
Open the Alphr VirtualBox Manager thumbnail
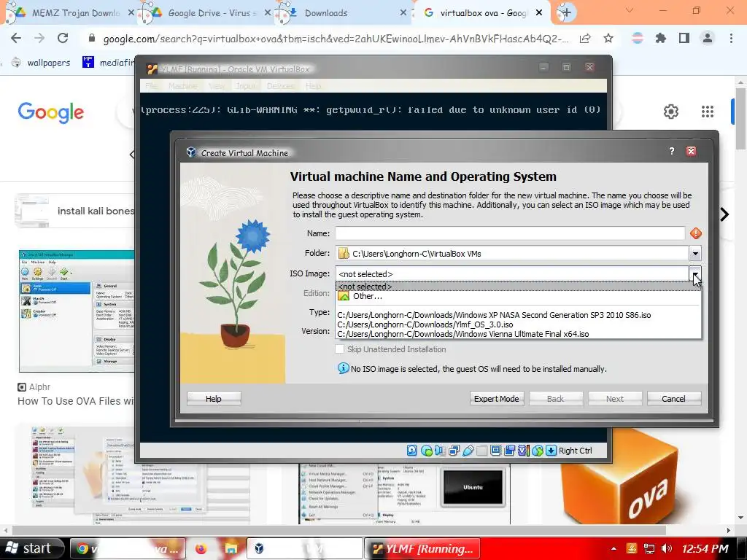pyautogui.click(x=77, y=311)
